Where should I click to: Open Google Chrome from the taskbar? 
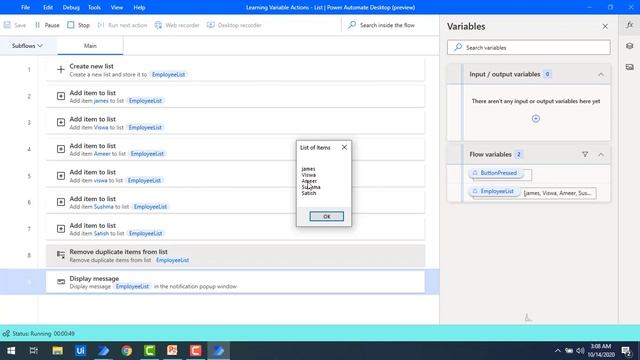tap(127, 351)
